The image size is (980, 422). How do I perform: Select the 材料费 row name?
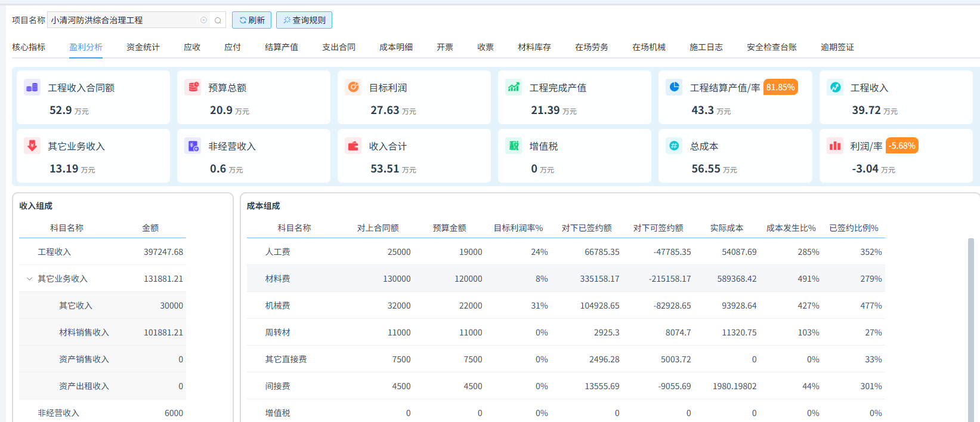pos(278,279)
